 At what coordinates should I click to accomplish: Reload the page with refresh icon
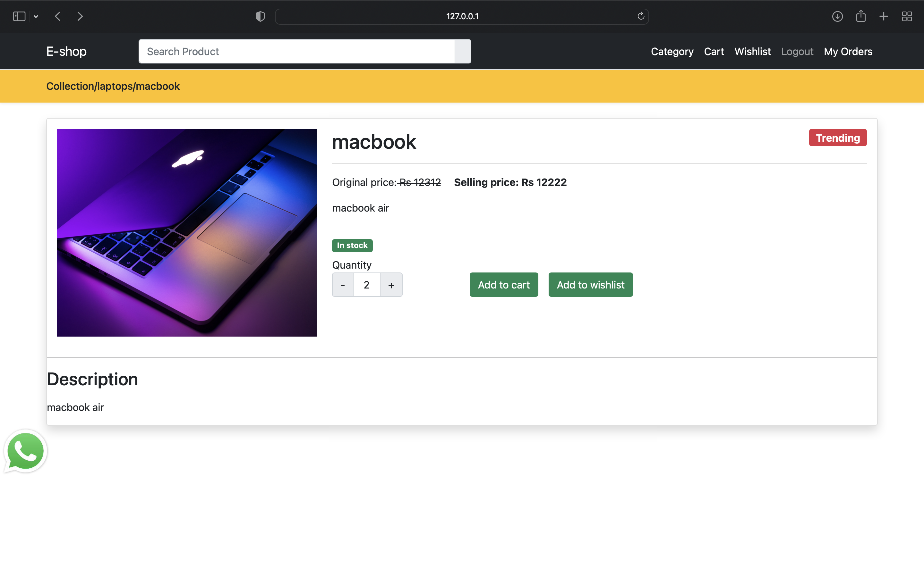641,16
